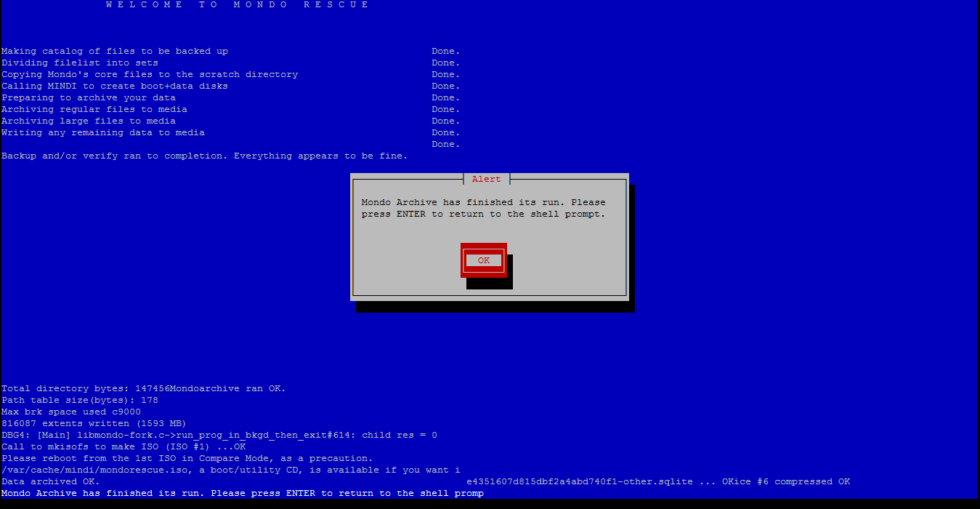Click 'Max brk space used c9000' line
Image resolution: width=980 pixels, height=509 pixels.
(71, 412)
